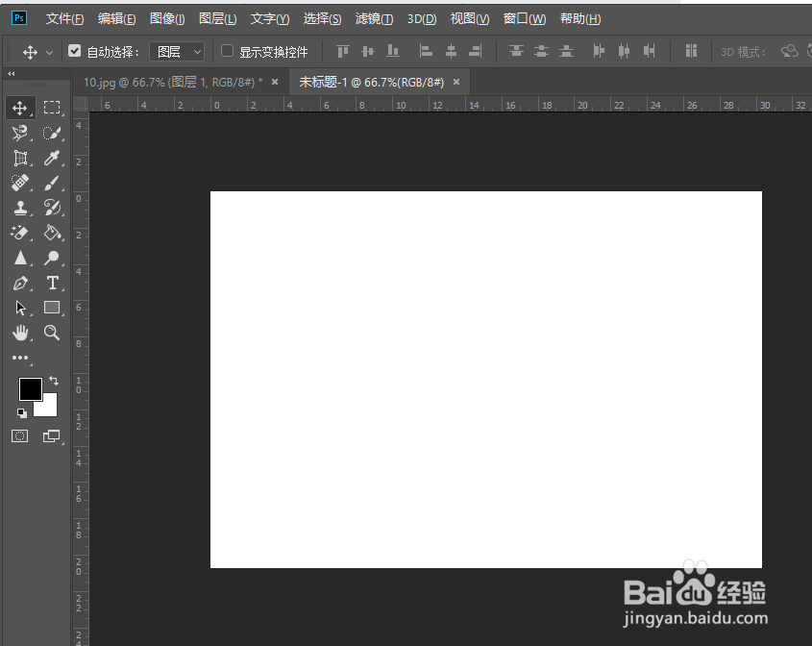812x646 pixels.
Task: Open the 图像(I) menu
Action: (x=167, y=19)
